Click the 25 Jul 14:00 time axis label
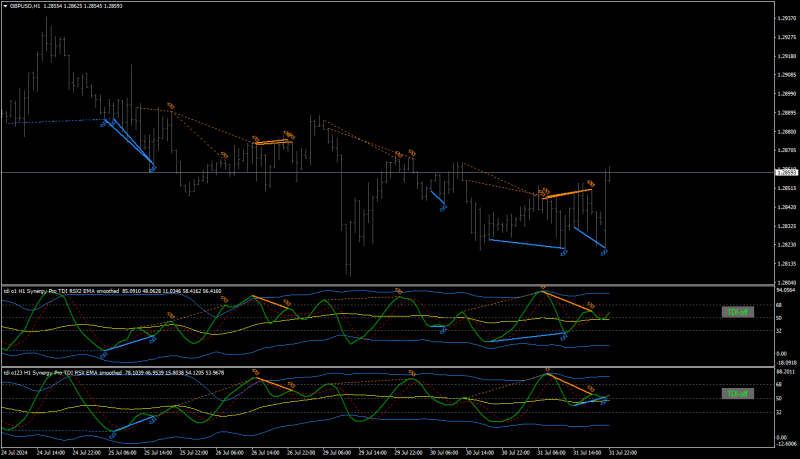The width and height of the screenshot is (800, 459). (157, 452)
